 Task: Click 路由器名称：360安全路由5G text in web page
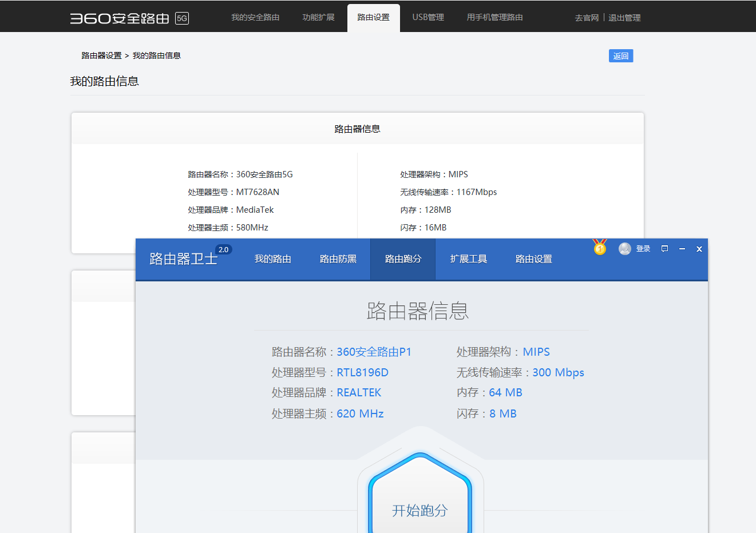pos(240,174)
